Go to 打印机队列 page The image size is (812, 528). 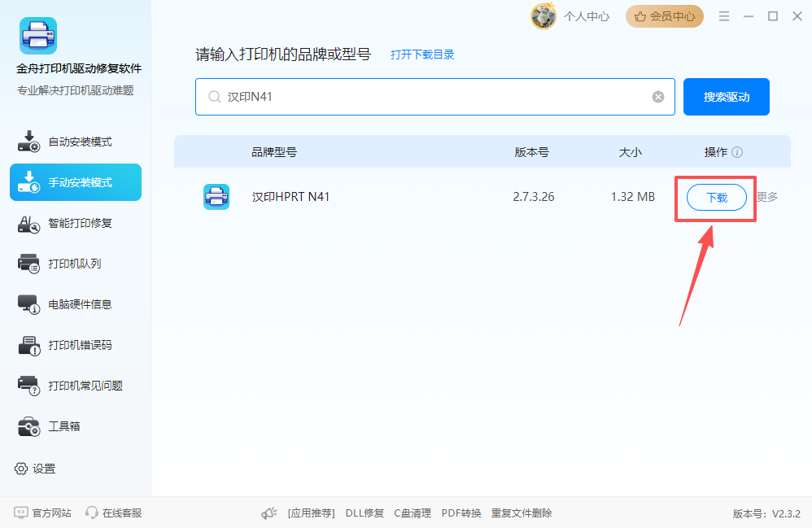coord(76,264)
